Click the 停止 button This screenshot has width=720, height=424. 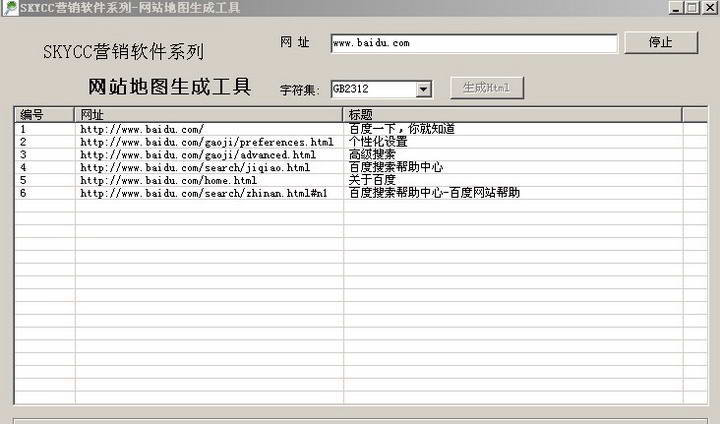pos(661,42)
